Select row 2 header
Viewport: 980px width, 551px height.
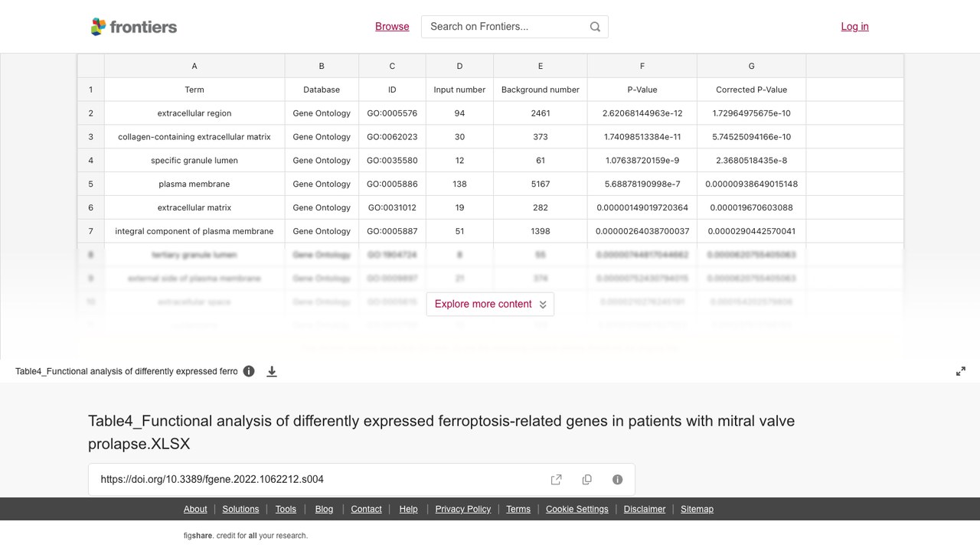point(90,113)
